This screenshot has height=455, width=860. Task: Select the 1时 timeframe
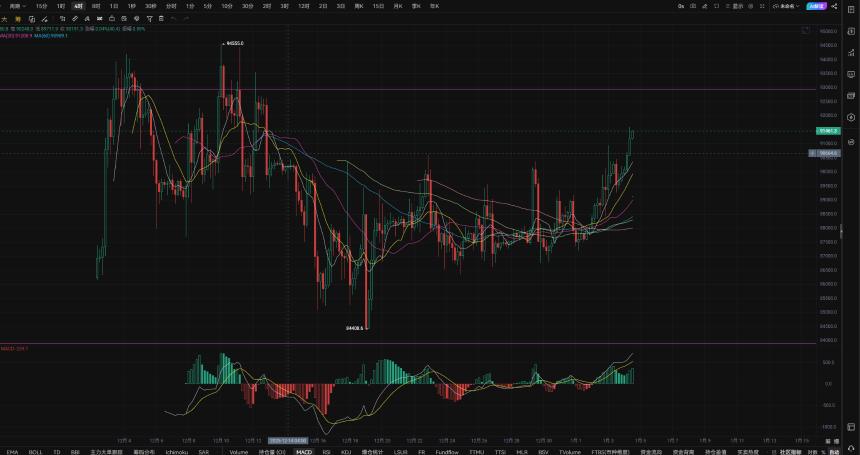click(61, 6)
